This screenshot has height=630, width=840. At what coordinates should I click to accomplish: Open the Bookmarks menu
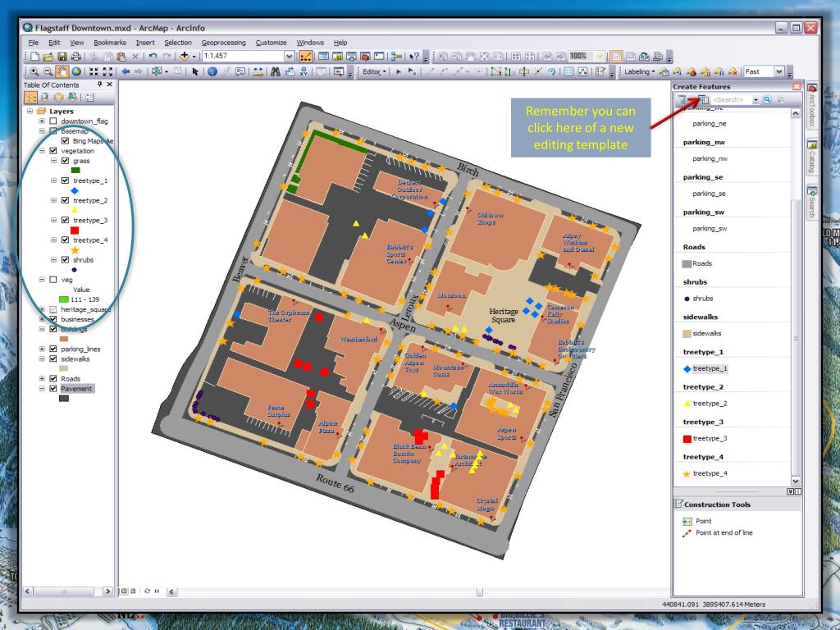(x=110, y=43)
